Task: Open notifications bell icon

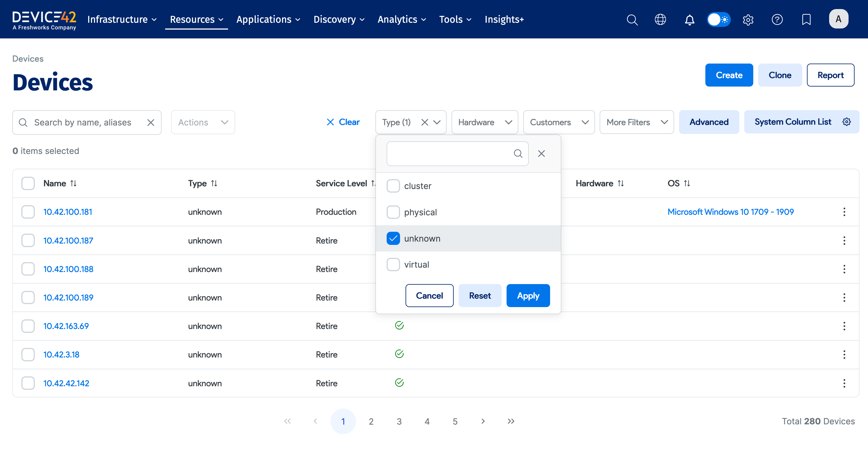Action: click(689, 19)
